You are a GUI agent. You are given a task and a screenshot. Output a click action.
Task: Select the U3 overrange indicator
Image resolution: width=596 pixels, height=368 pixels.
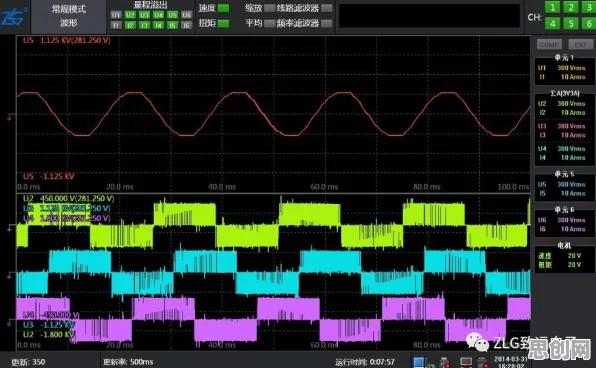(144, 15)
